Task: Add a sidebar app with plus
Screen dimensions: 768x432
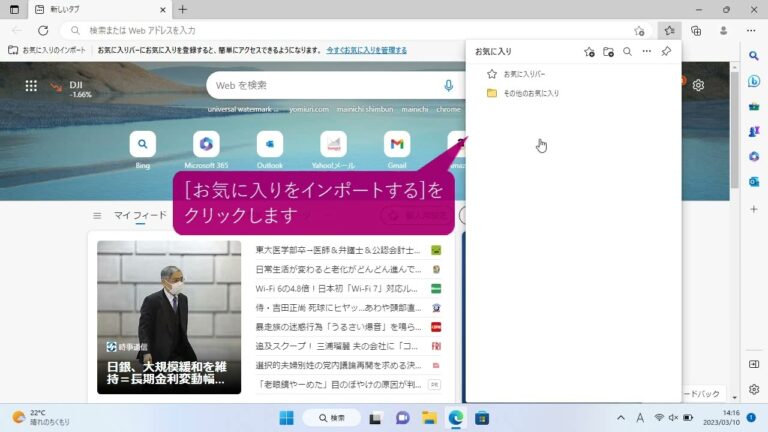Action: (754, 209)
